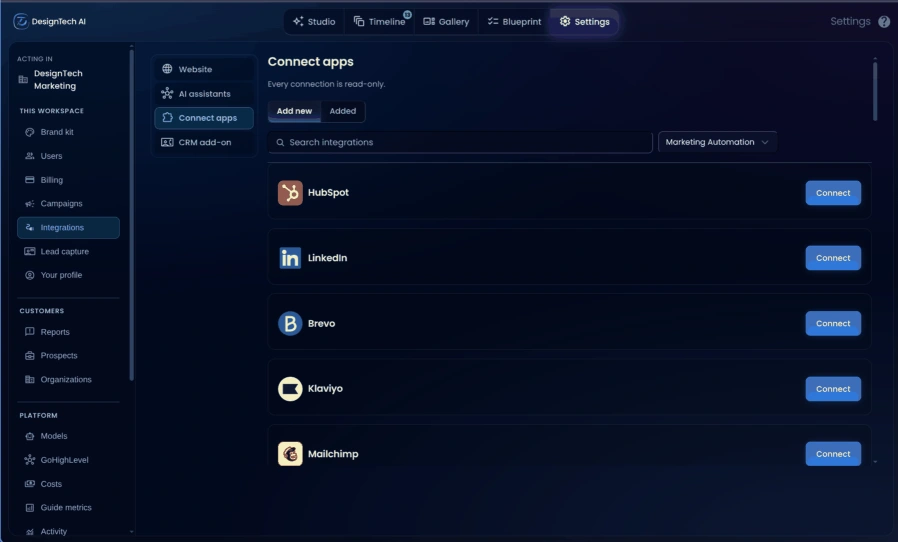Click the Costs money icon
This screenshot has width=898, height=542.
pos(30,484)
